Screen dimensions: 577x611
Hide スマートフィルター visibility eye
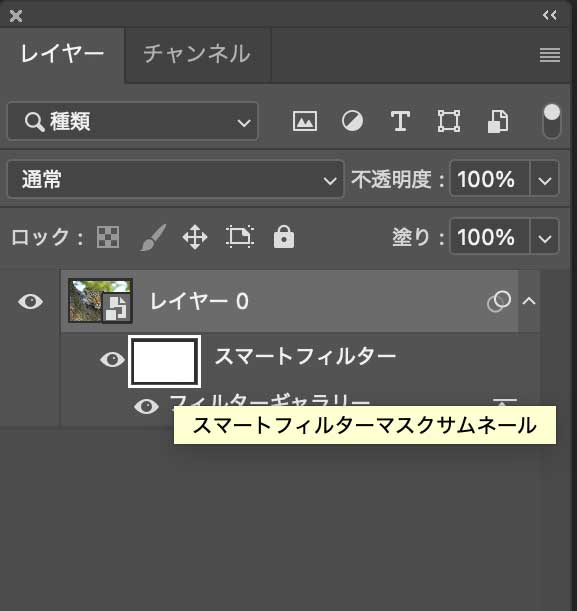pos(112,359)
